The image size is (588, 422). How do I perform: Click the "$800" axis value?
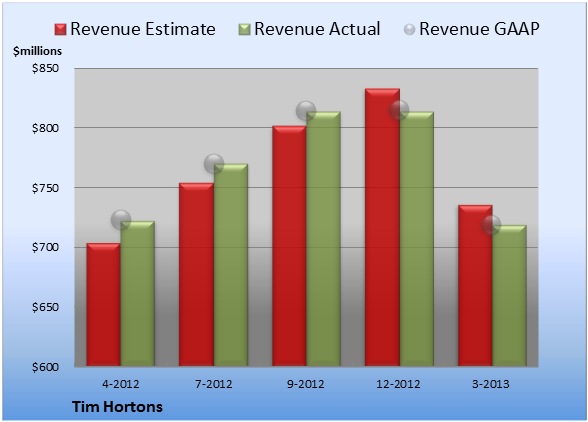45,128
